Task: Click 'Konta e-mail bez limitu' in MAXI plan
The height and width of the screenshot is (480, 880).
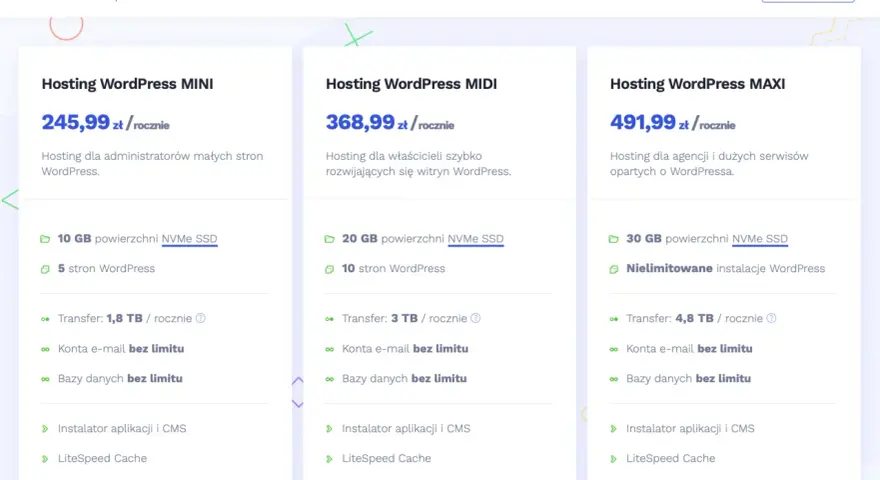Action: pos(689,349)
